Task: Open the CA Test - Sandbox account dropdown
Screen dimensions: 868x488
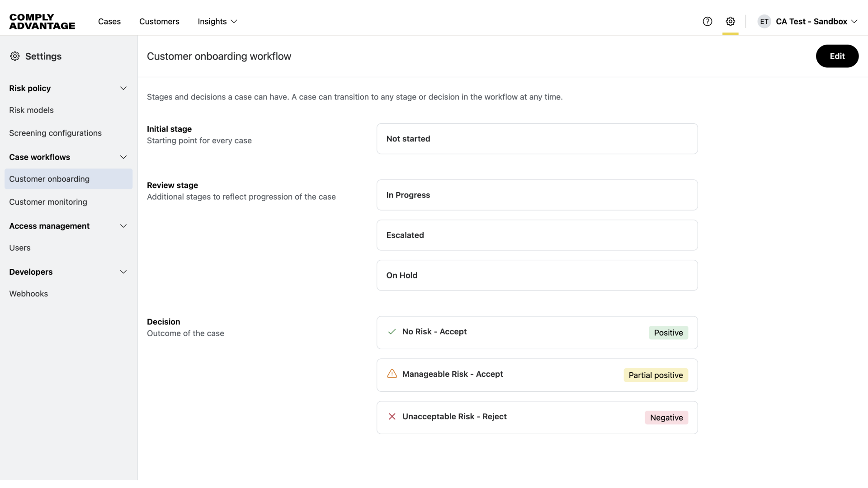Action: 816,21
